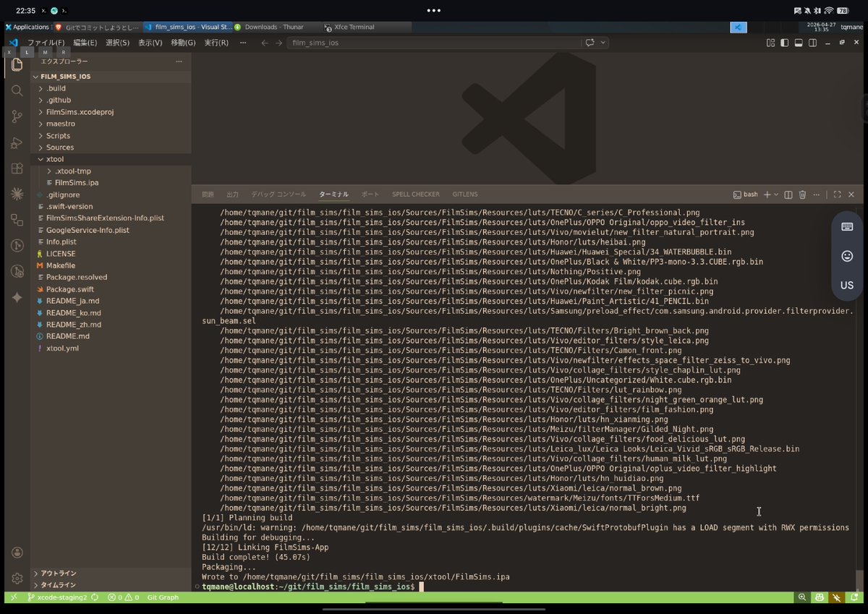Click the errors and warnings status indicator

(x=123, y=597)
